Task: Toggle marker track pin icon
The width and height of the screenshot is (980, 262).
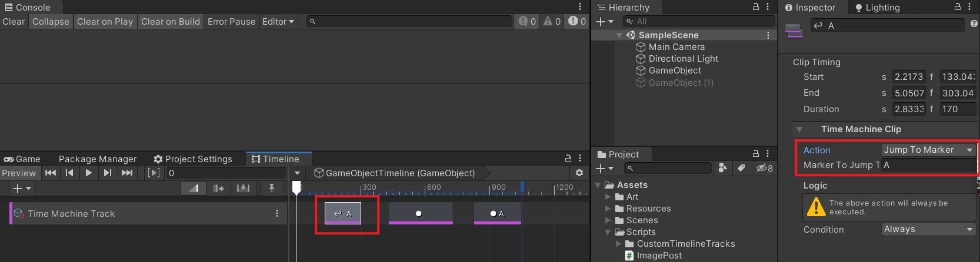Action: (x=271, y=188)
